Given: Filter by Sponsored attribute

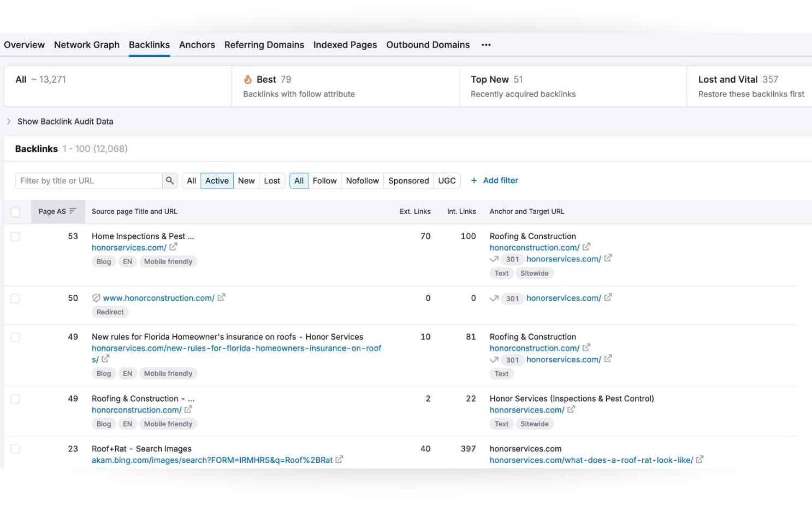Looking at the screenshot, I should click(408, 181).
